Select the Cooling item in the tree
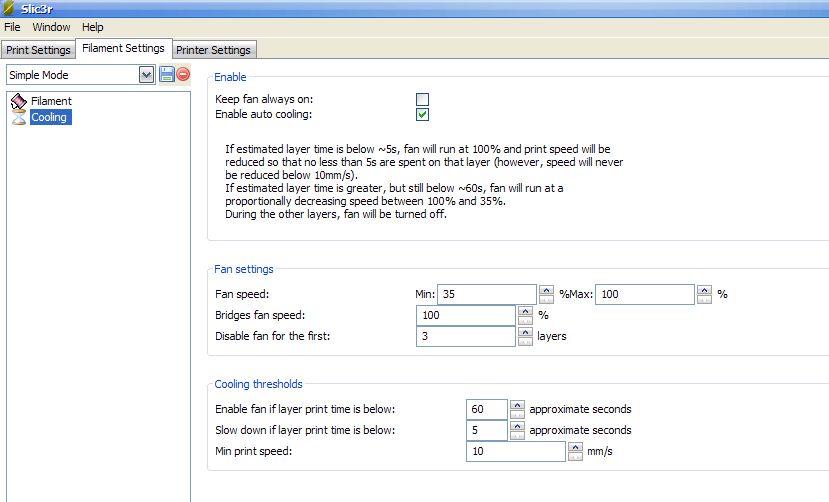Viewport: 829px width, 502px height. 50,117
